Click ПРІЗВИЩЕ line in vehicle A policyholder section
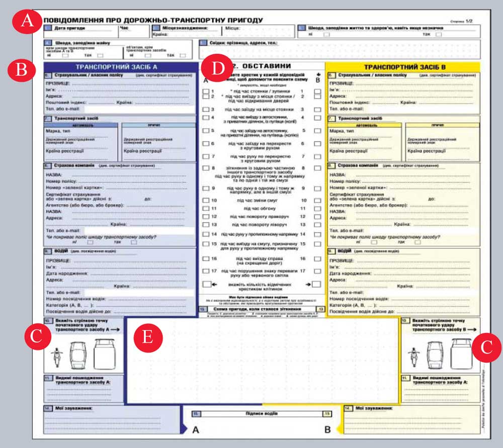This screenshot has width=503, height=448. click(x=130, y=83)
